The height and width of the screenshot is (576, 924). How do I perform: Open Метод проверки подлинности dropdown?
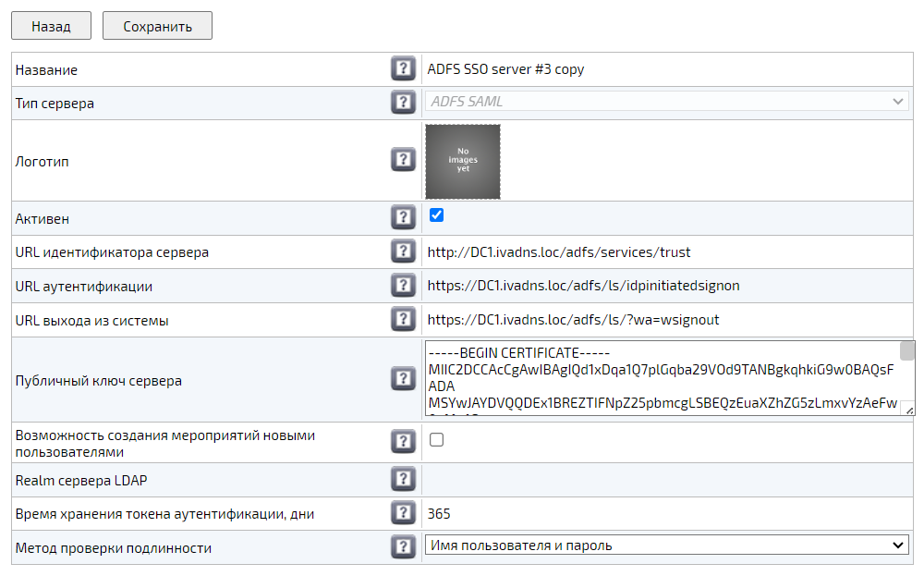[666, 545]
